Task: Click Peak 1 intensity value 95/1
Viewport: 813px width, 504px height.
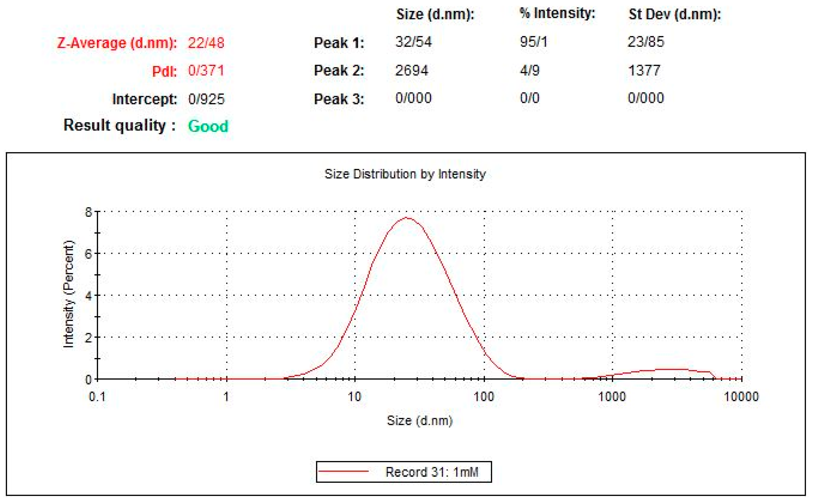Action: pyautogui.click(x=534, y=42)
